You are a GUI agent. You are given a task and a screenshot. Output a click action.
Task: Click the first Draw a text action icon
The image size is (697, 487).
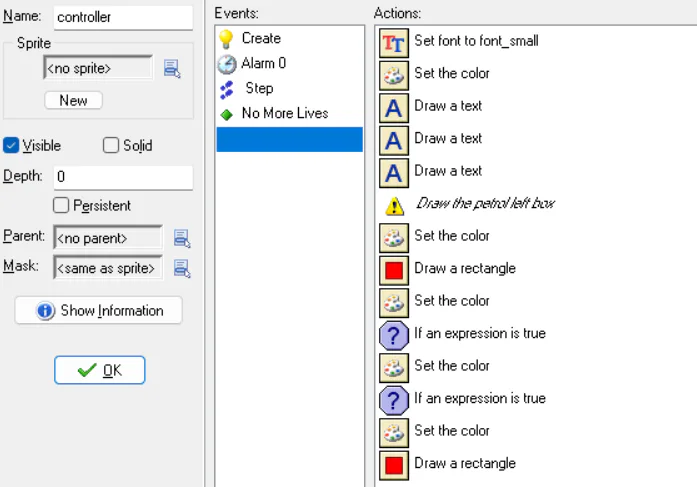coord(394,106)
